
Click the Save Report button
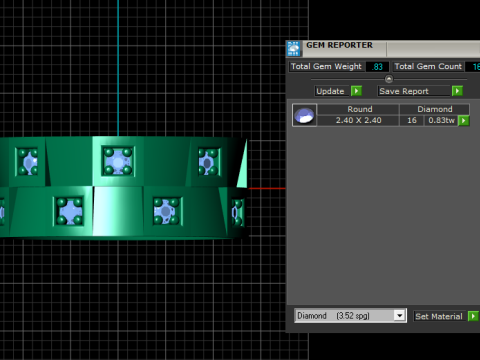point(414,91)
